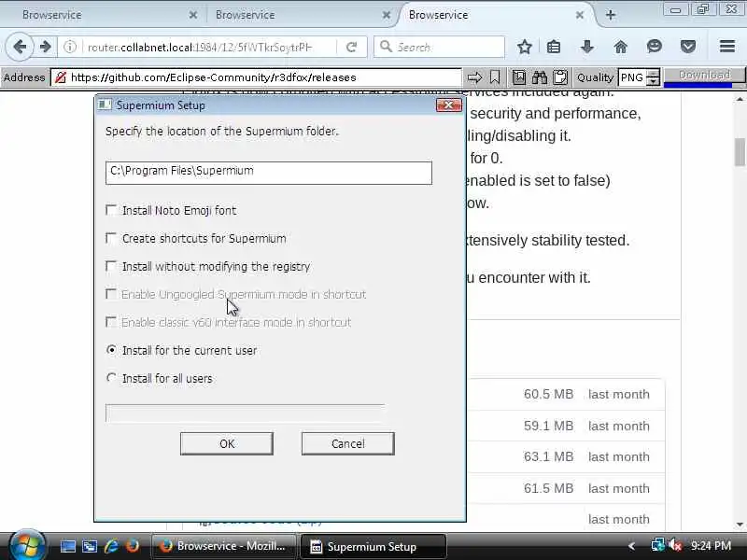Viewport: 747px width, 560px height.
Task: Open the Windows Start orb
Action: pos(26,546)
